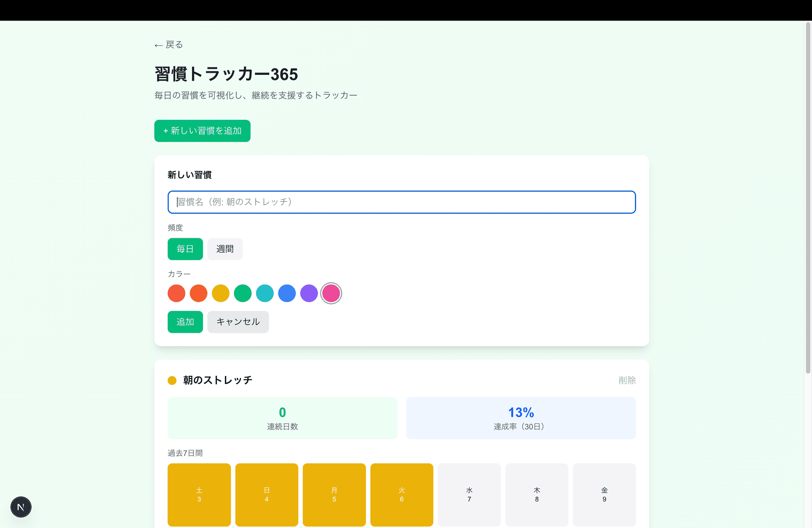812x528 pixels.
Task: Click the キャンセル button
Action: [x=237, y=322]
